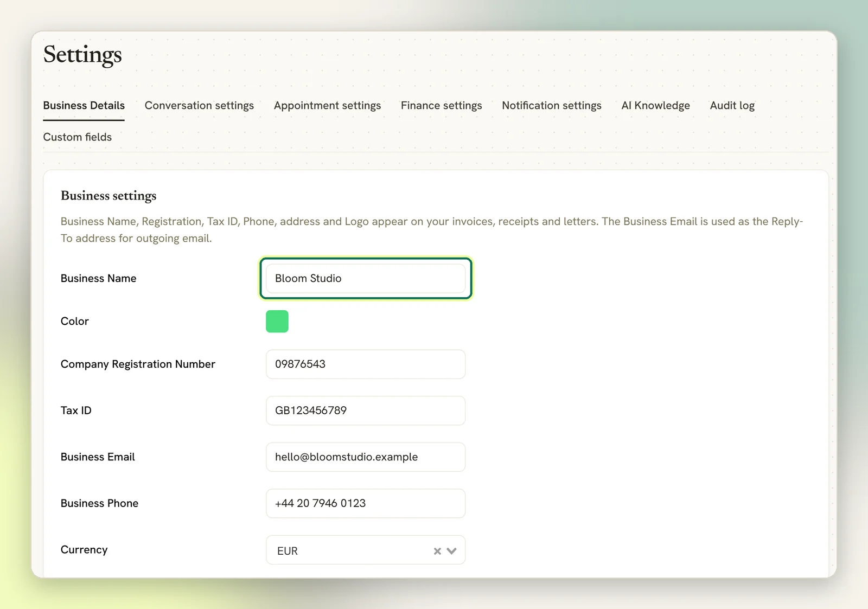868x609 pixels.
Task: Click into the Tax ID field
Action: (x=366, y=411)
